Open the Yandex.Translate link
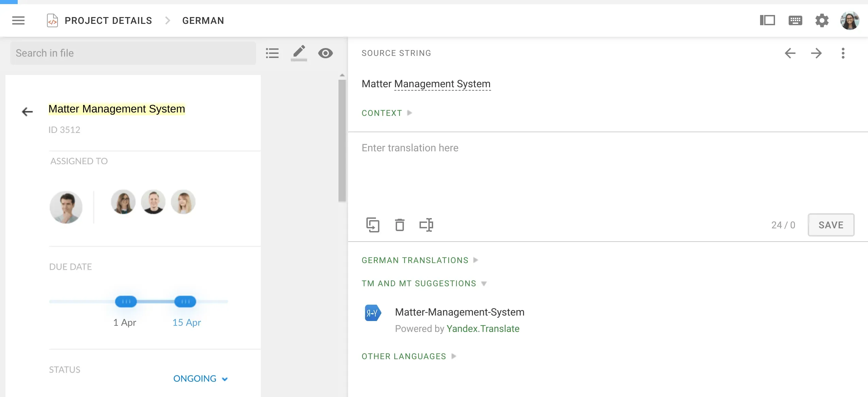The height and width of the screenshot is (397, 868). coord(483,329)
